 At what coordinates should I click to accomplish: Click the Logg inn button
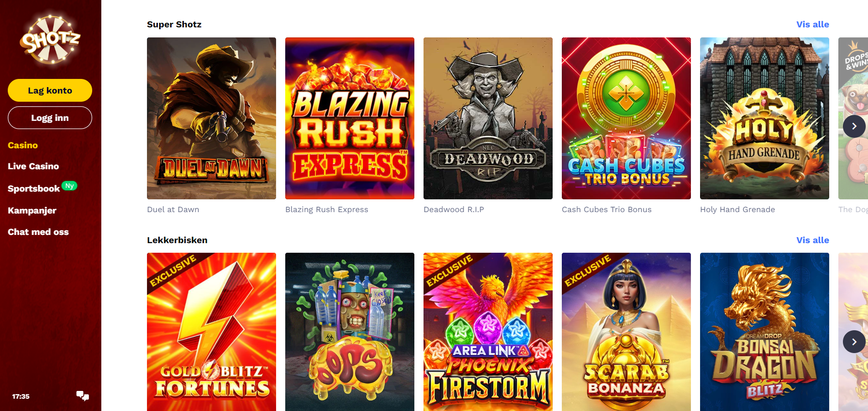[50, 118]
